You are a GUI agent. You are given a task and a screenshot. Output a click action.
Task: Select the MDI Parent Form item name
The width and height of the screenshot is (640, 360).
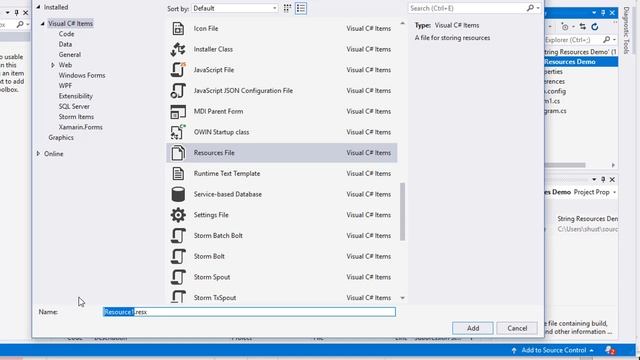click(x=218, y=111)
